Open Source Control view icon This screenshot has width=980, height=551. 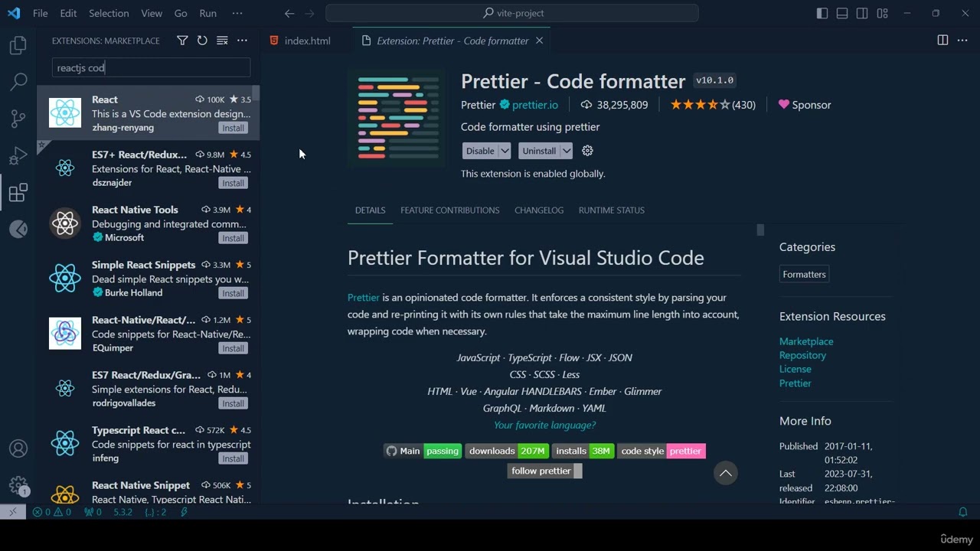coord(18,119)
